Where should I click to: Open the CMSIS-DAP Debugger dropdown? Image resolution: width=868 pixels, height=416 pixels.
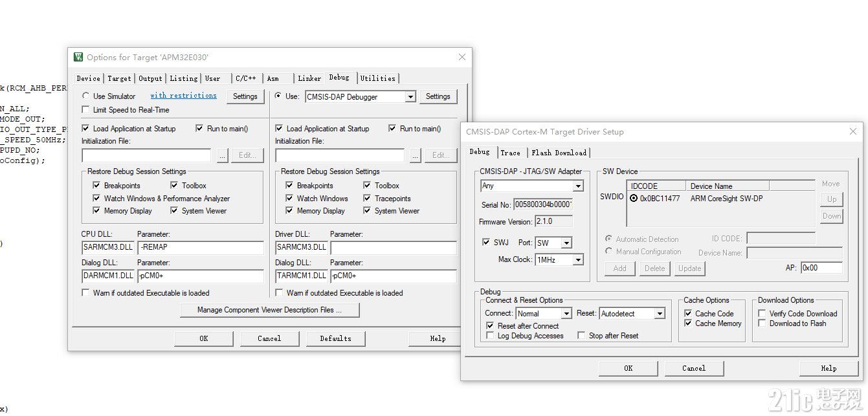[410, 97]
